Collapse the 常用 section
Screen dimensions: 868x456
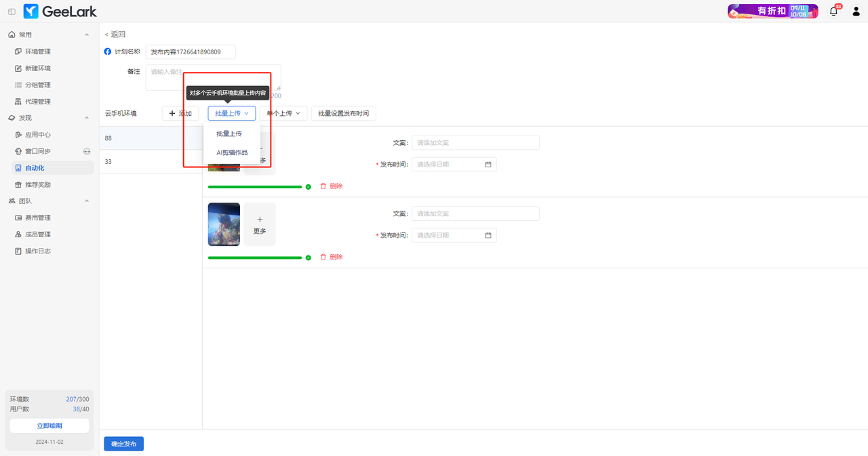86,35
